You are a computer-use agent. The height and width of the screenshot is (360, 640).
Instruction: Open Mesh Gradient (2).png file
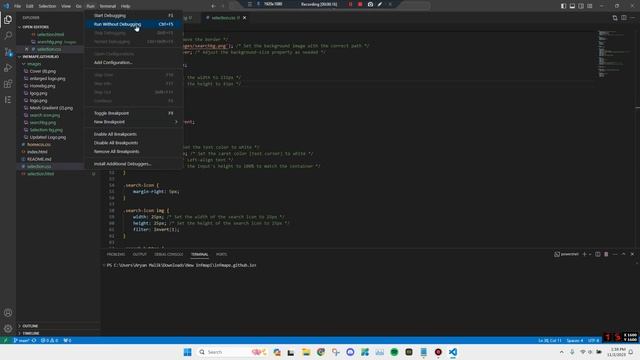tap(51, 108)
